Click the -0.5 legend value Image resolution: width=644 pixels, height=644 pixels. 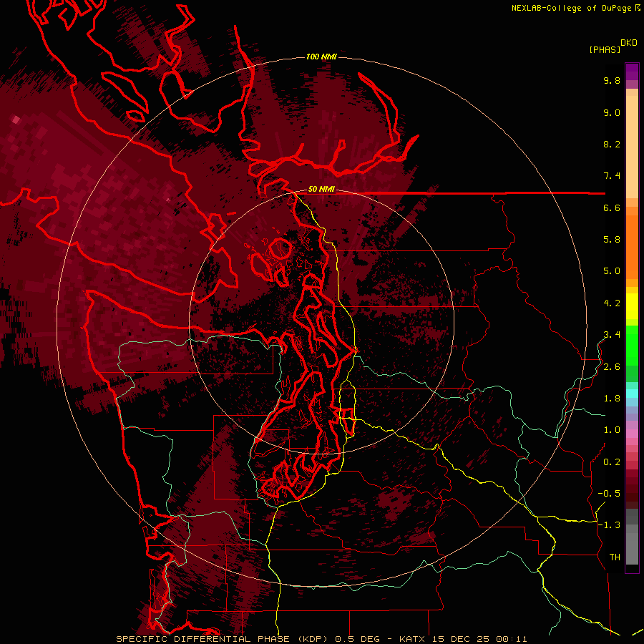click(609, 494)
